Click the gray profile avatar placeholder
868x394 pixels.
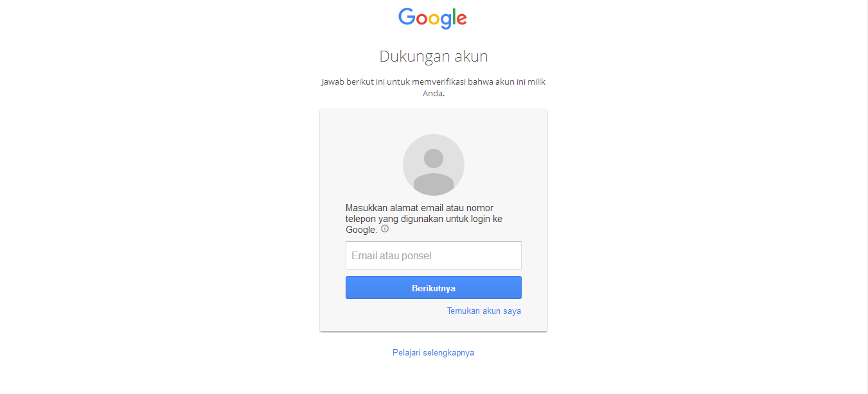[434, 165]
